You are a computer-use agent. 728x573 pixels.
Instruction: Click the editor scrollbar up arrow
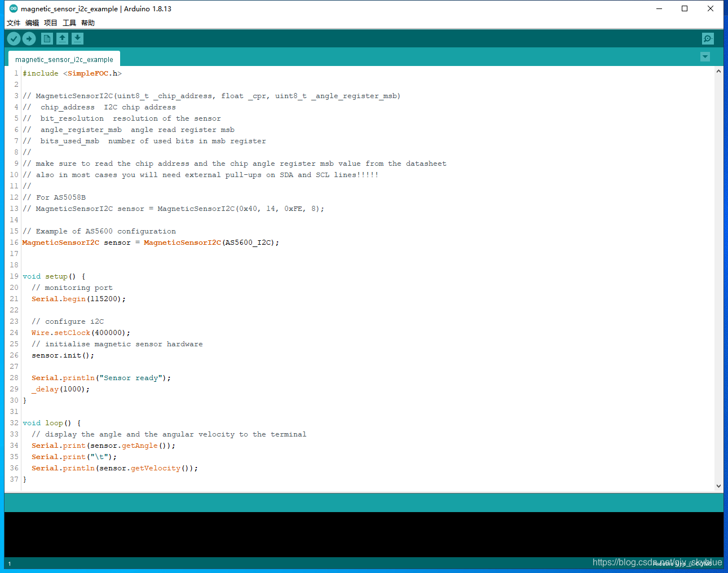tap(718, 72)
